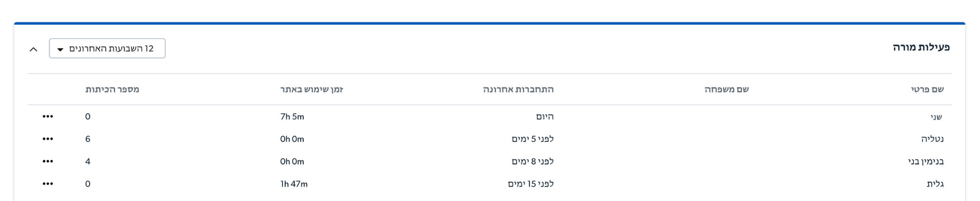This screenshot has width=980, height=201.
Task: Select teacher name שני
Action: click(936, 117)
